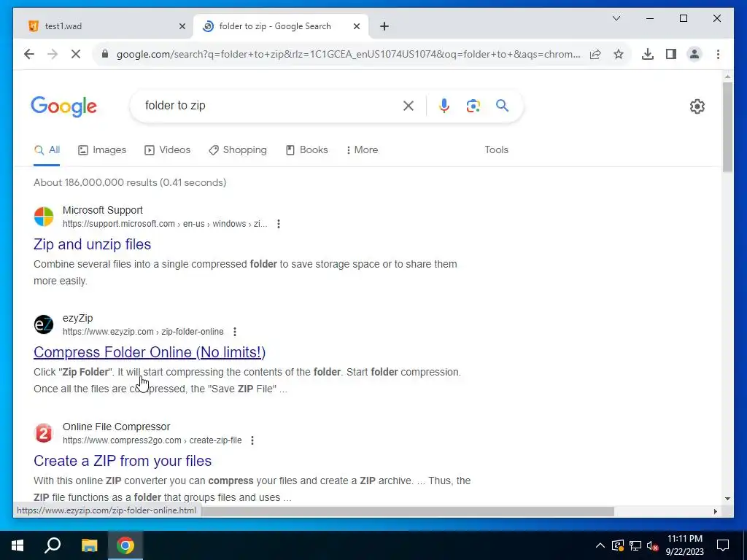Click the horizontal scrollbar thumb
This screenshot has height=560, width=747.
point(408,511)
